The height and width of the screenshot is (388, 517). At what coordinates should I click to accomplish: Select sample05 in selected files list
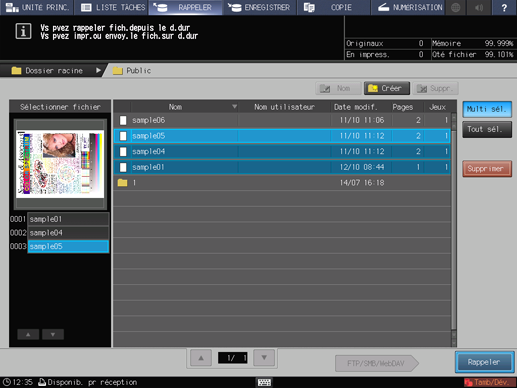pyautogui.click(x=68, y=246)
